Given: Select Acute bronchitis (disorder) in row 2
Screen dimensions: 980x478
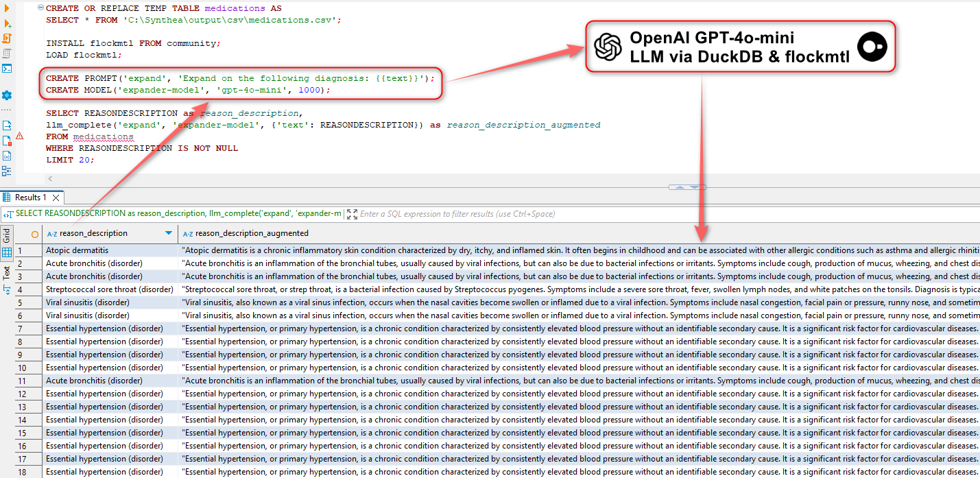Looking at the screenshot, I should pos(110,264).
